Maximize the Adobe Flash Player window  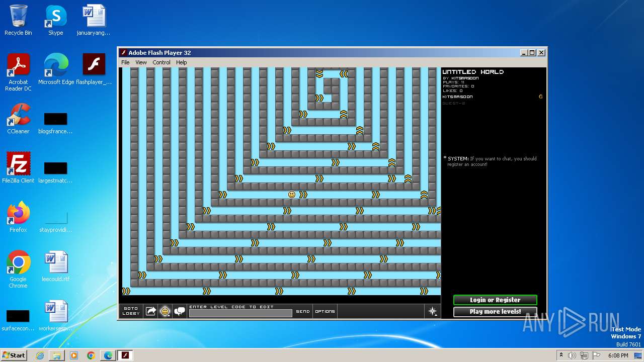pyautogui.click(x=532, y=53)
